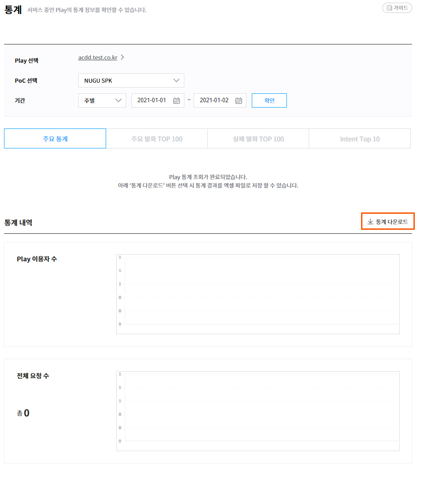Screen dimensions: 437x504
Task: Open the 가이드 help icon button
Action: pos(389,8)
